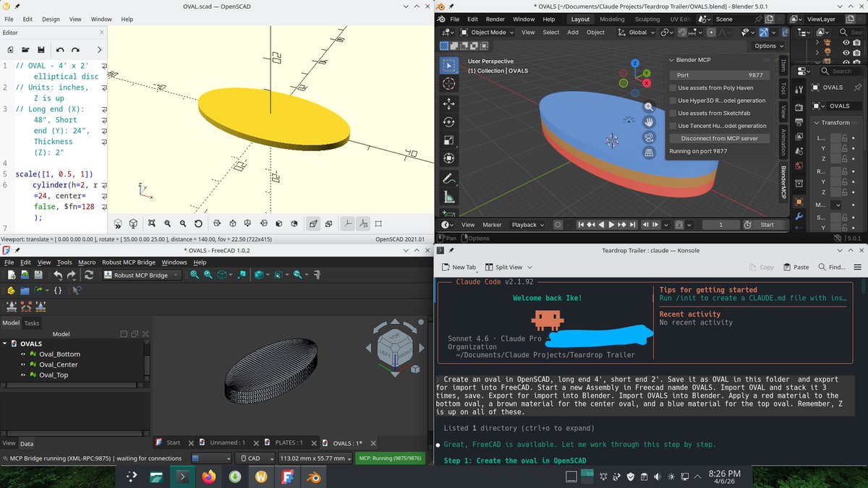
Task: Click OpenSCAD editor Save disk icon
Action: 41,49
